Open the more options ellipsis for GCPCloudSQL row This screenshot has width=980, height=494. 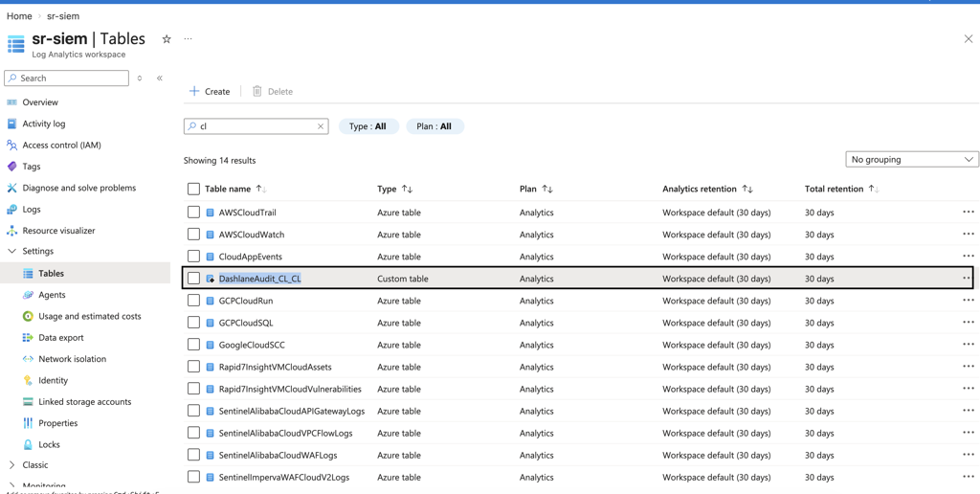[x=969, y=322]
